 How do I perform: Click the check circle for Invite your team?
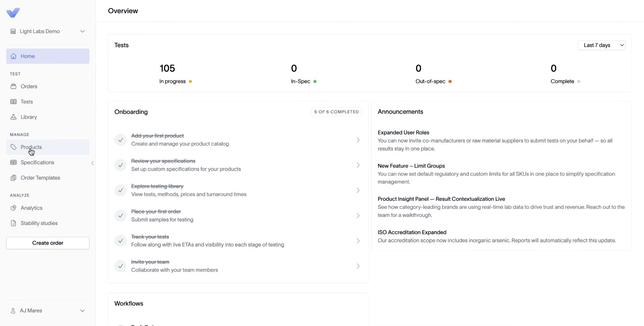pyautogui.click(x=120, y=266)
